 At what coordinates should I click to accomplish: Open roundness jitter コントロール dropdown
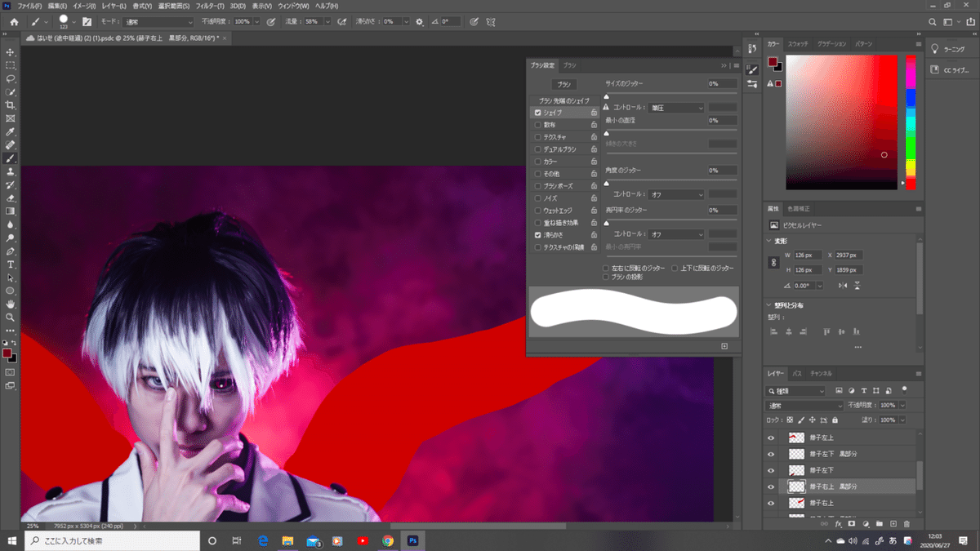tap(677, 234)
